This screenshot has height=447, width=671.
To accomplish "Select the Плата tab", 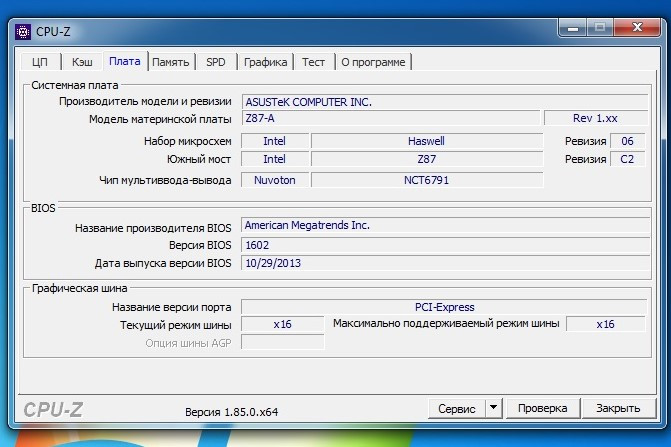I will pos(125,61).
